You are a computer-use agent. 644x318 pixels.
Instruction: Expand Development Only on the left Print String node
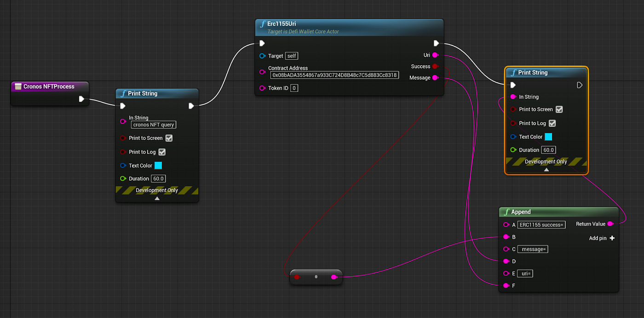(x=157, y=198)
